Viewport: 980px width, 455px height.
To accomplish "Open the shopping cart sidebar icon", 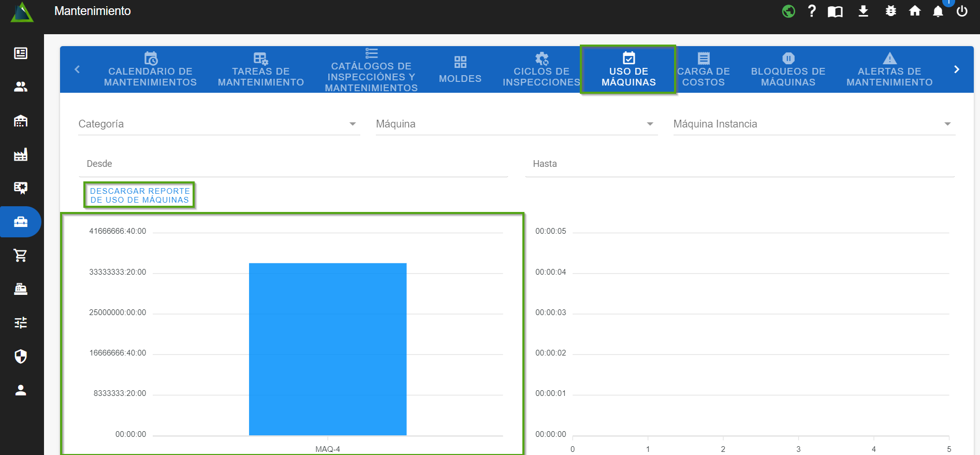I will pyautogui.click(x=21, y=255).
